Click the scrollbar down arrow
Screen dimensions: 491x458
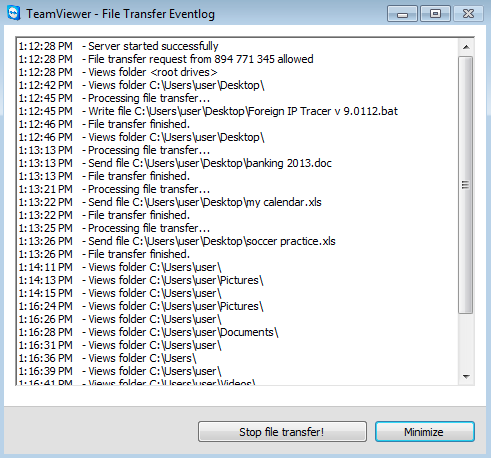[x=466, y=377]
